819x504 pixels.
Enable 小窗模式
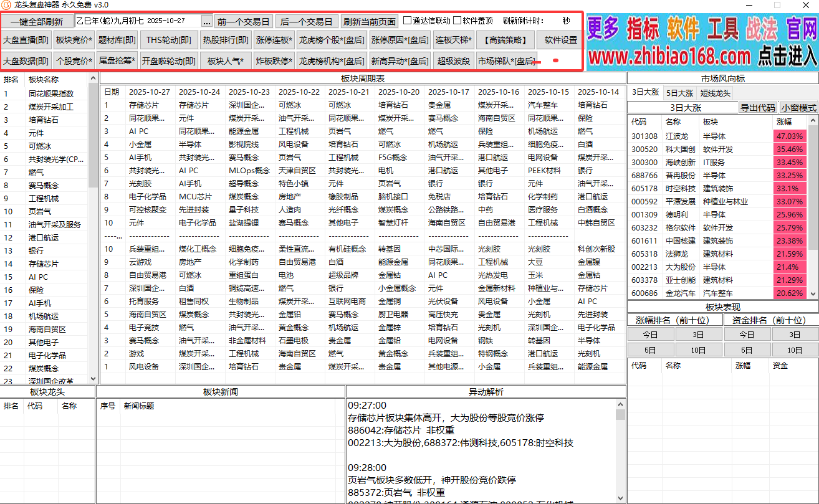coord(798,108)
